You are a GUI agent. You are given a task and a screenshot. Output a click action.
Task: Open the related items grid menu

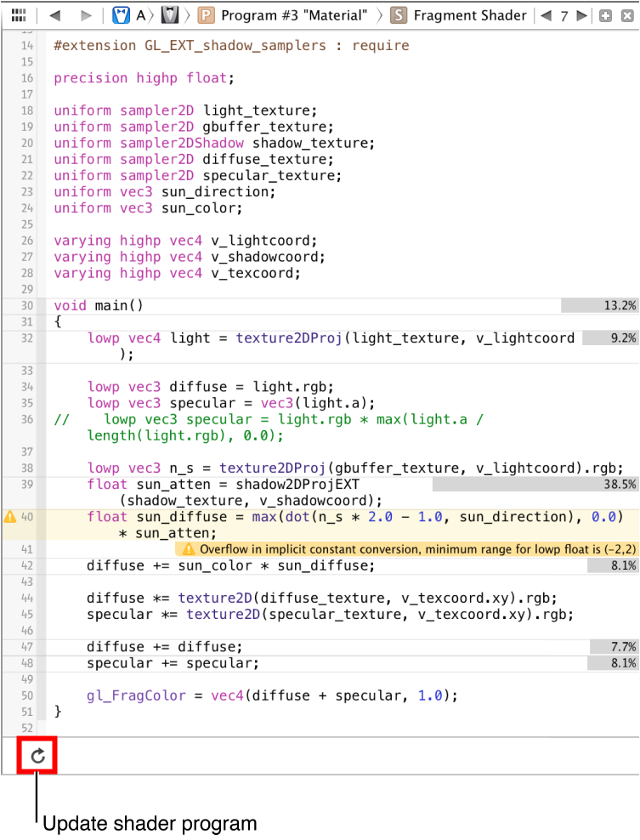[x=19, y=15]
